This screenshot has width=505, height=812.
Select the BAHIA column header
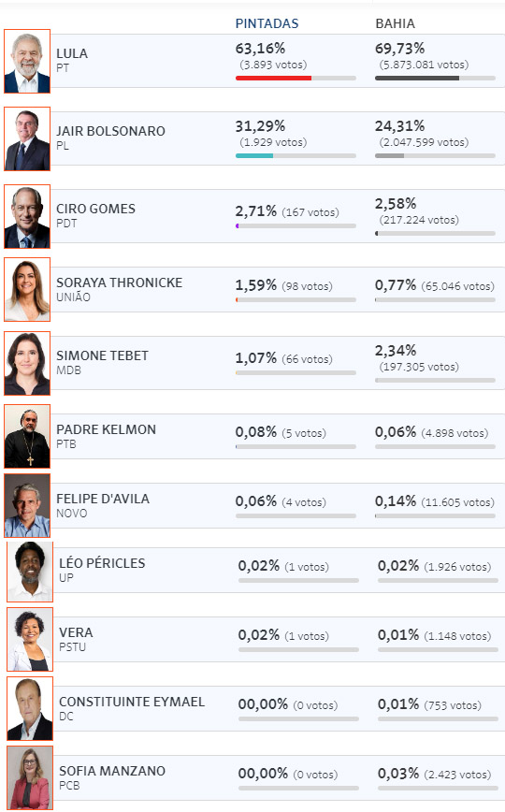(x=395, y=23)
